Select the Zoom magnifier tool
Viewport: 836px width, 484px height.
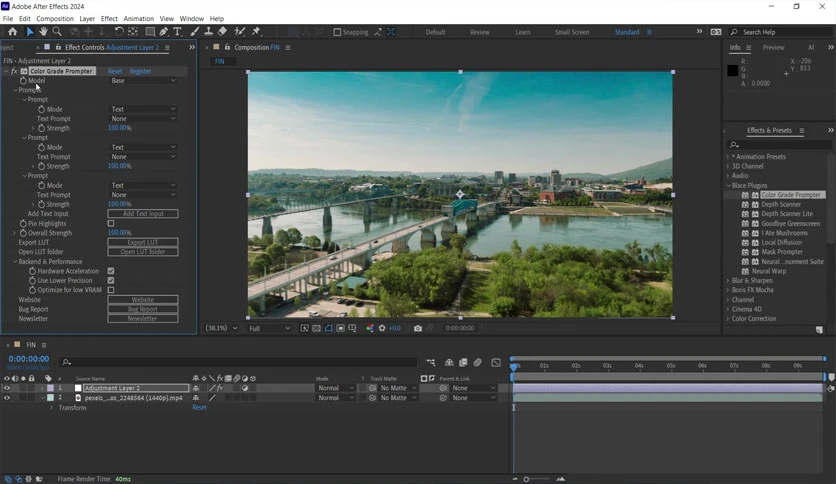(57, 32)
